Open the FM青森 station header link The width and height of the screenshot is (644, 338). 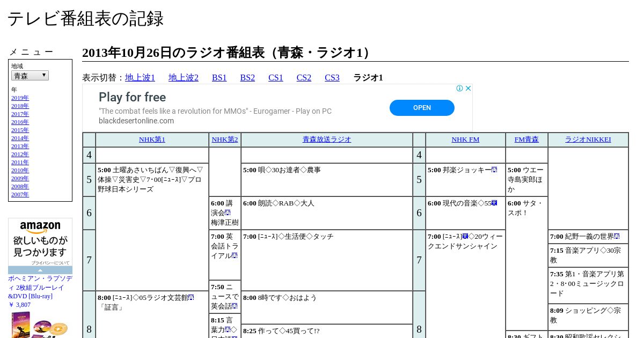tap(526, 139)
